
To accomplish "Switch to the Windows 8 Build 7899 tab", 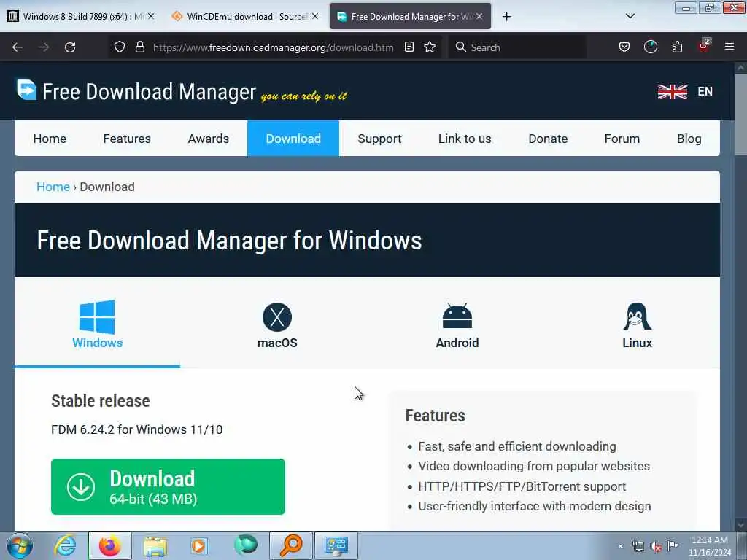I will [x=81, y=16].
